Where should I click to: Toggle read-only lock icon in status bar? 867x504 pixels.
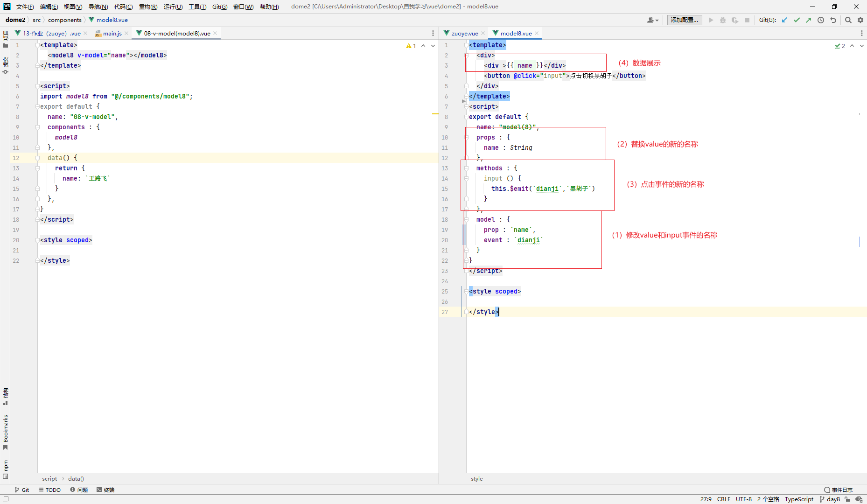847,499
